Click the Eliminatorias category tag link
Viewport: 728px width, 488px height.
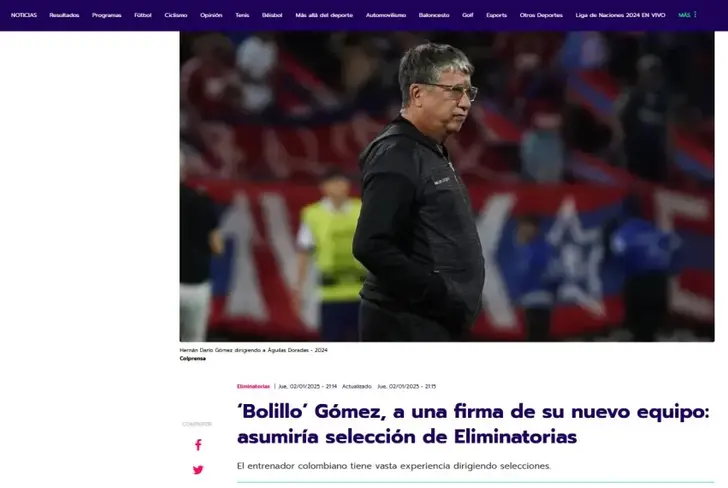(253, 386)
